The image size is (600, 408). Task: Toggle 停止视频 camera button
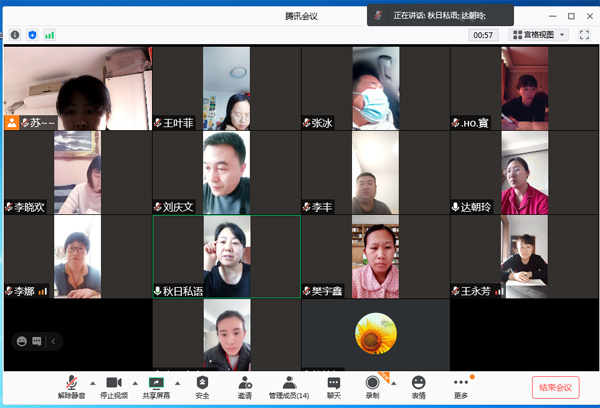[113, 386]
